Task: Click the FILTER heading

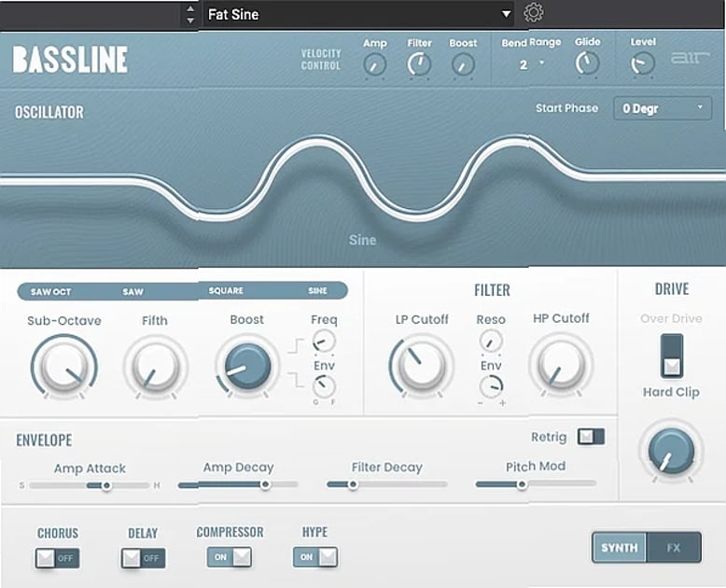Action: pos(492,290)
